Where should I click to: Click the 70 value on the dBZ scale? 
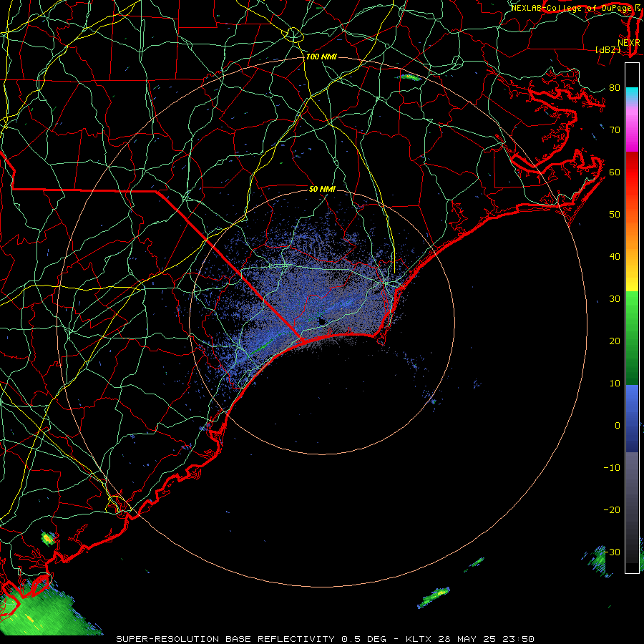point(615,130)
